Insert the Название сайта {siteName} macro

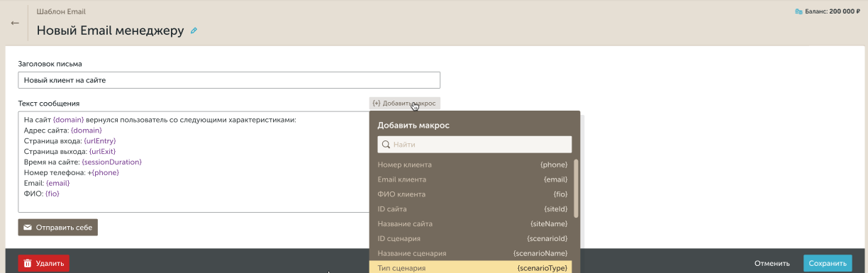point(473,224)
